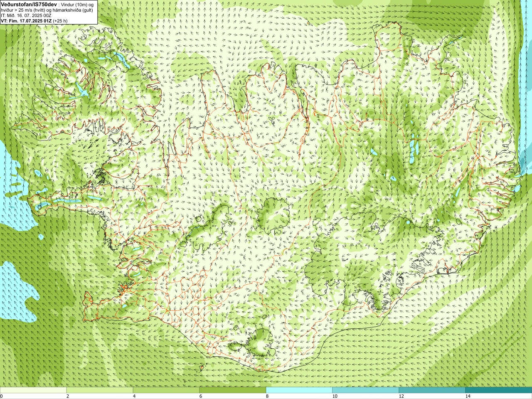The image size is (532, 399).
Task: Click the palest 0–2 m/s color band
Action: click(33, 390)
